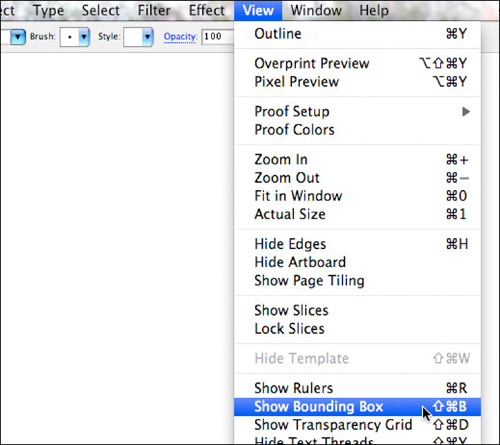Expand the Proof Setup submenu arrow
The height and width of the screenshot is (445, 500).
466,112
